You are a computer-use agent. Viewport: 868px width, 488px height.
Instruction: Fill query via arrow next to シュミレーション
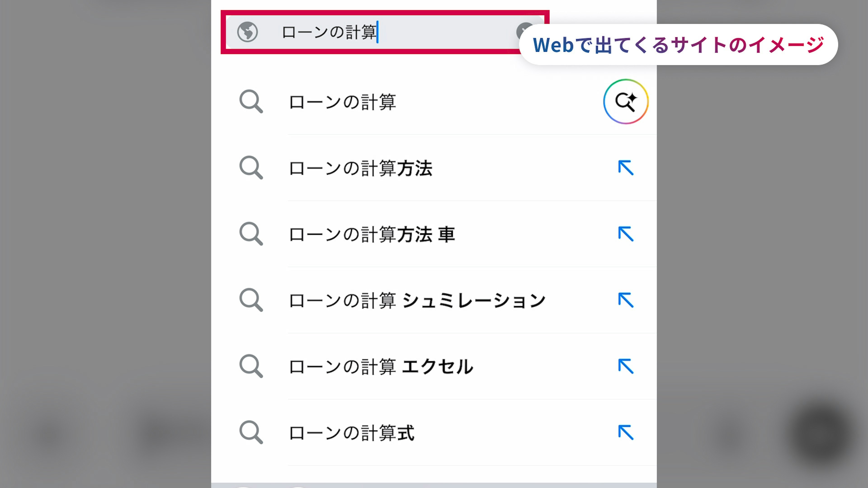626,300
